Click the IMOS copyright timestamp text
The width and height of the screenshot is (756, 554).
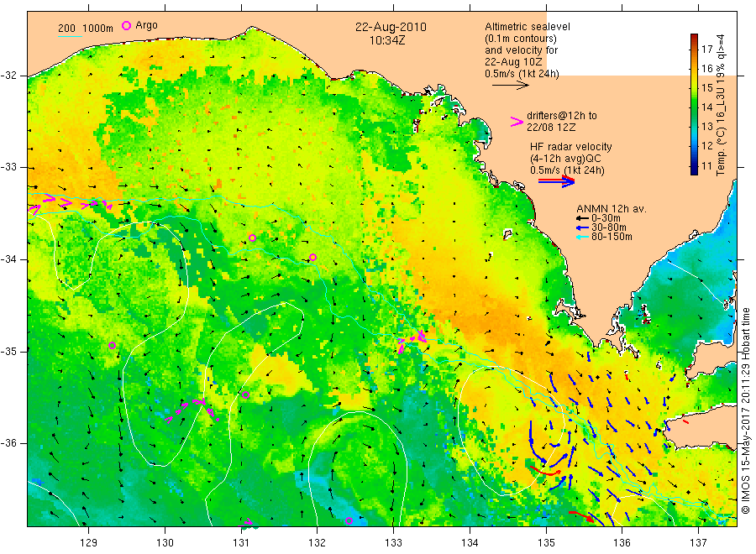pos(746,410)
